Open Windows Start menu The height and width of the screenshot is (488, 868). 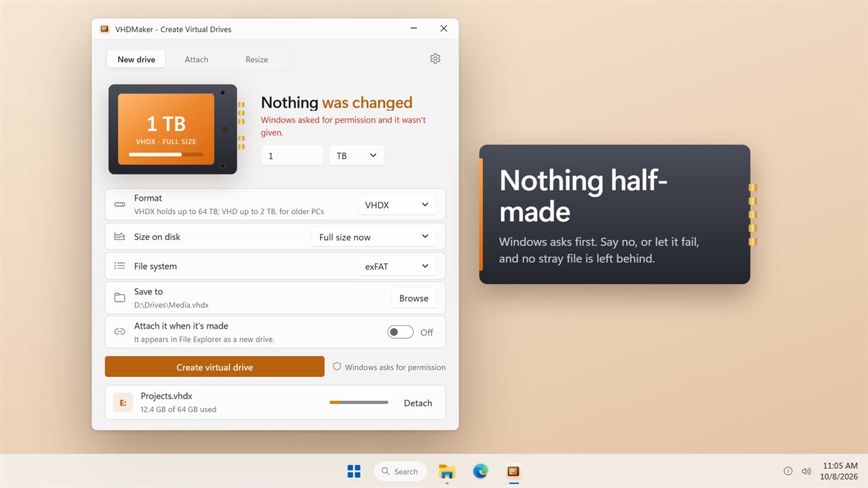pos(354,471)
